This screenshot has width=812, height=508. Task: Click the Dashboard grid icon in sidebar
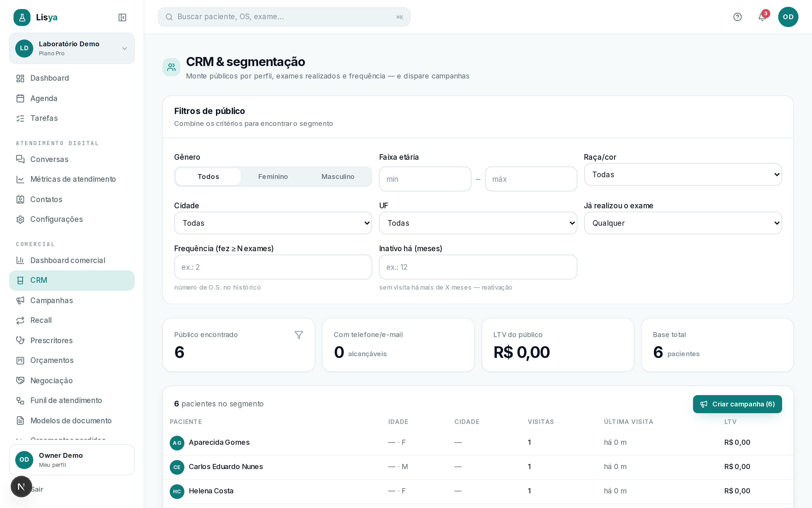20,78
